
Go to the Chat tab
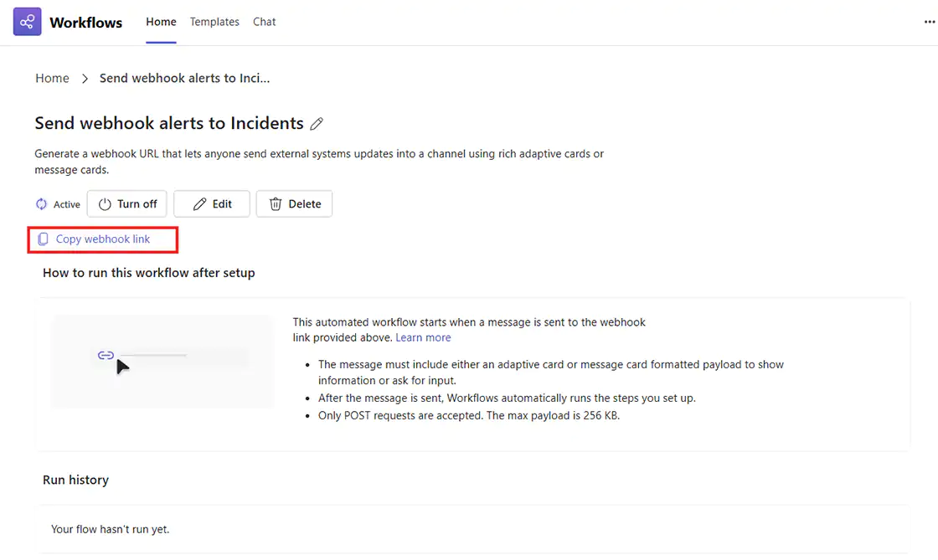264,22
